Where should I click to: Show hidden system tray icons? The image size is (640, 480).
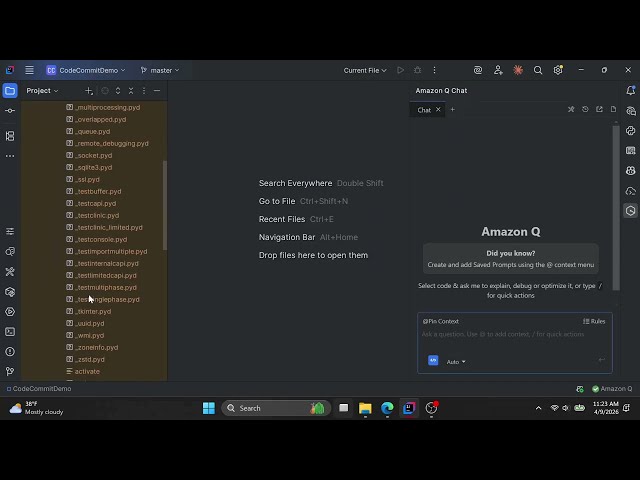coord(538,408)
